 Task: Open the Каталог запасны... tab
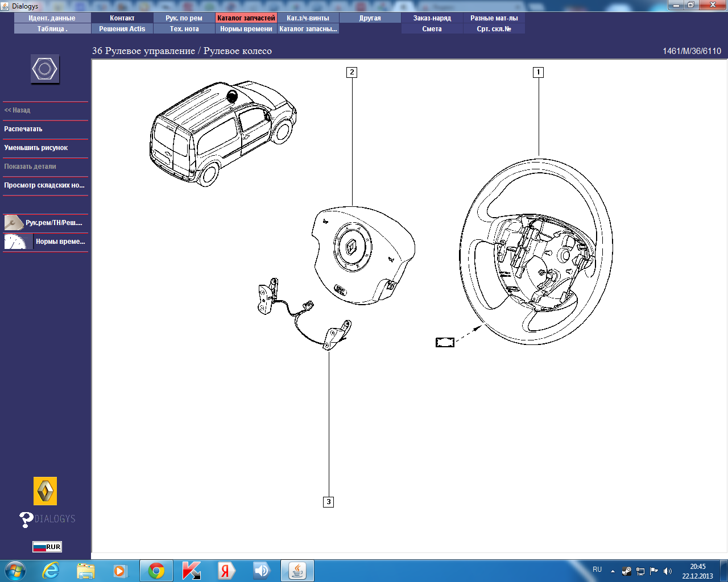click(308, 29)
